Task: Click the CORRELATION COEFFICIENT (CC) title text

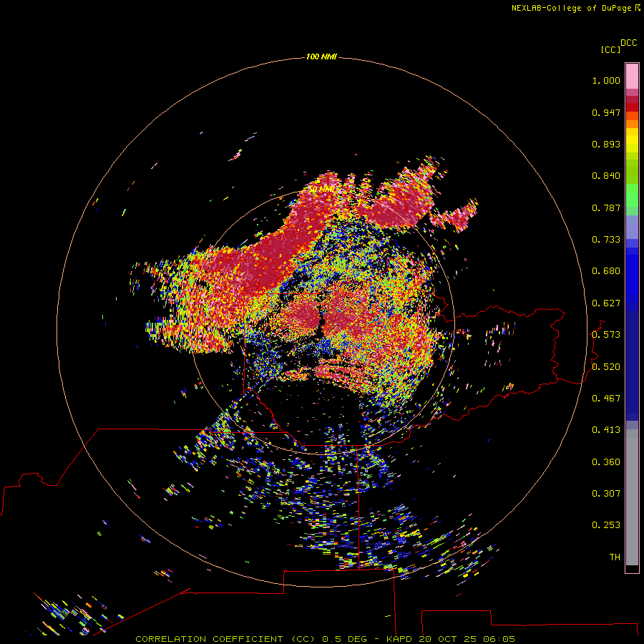Action: click(225, 639)
